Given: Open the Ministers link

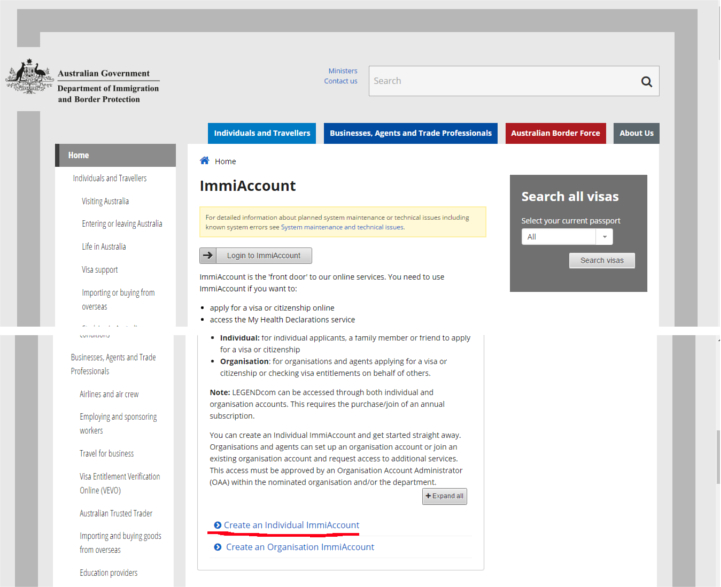Looking at the screenshot, I should click(x=343, y=71).
